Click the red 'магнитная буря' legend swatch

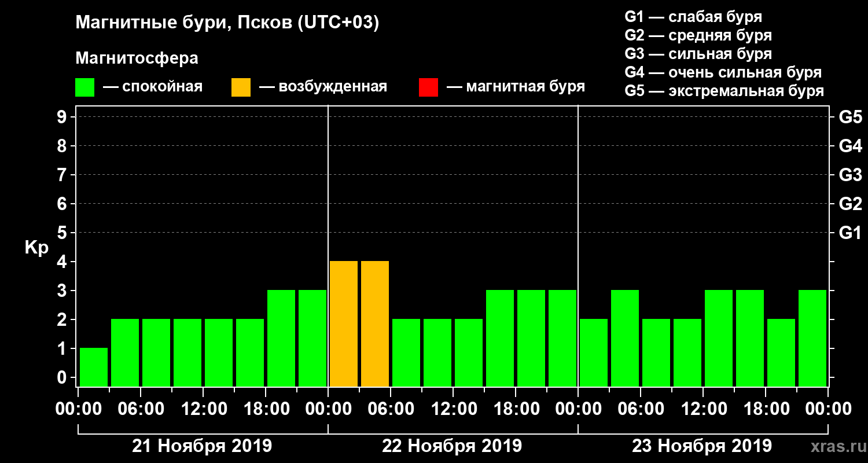tap(428, 87)
